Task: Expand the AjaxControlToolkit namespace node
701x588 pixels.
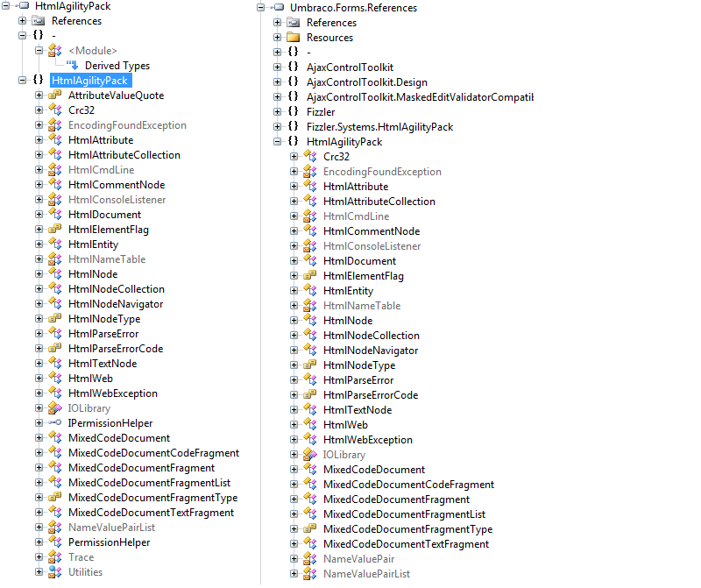Action: coord(277,67)
